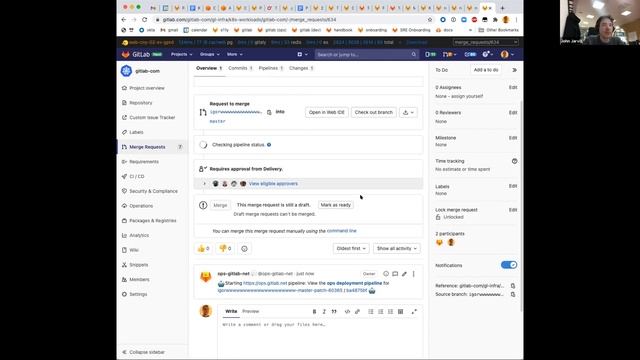
Task: Collapse sidebar at the bottom left
Action: 143,352
